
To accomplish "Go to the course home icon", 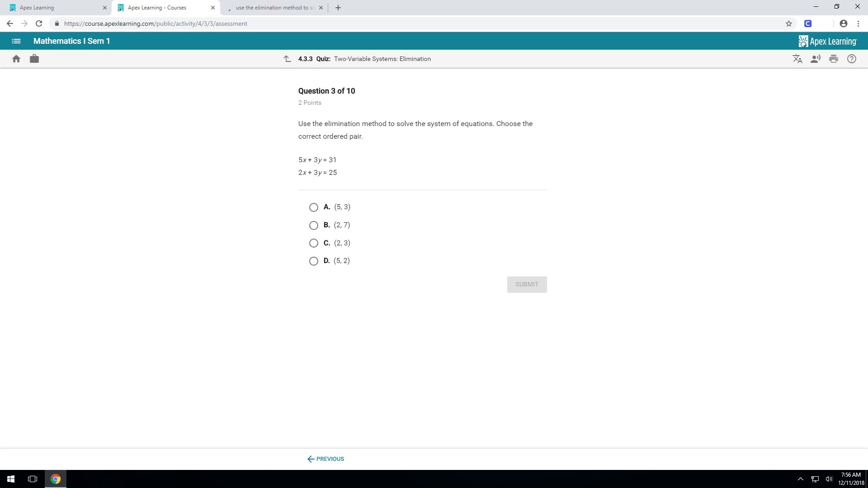I will click(16, 59).
